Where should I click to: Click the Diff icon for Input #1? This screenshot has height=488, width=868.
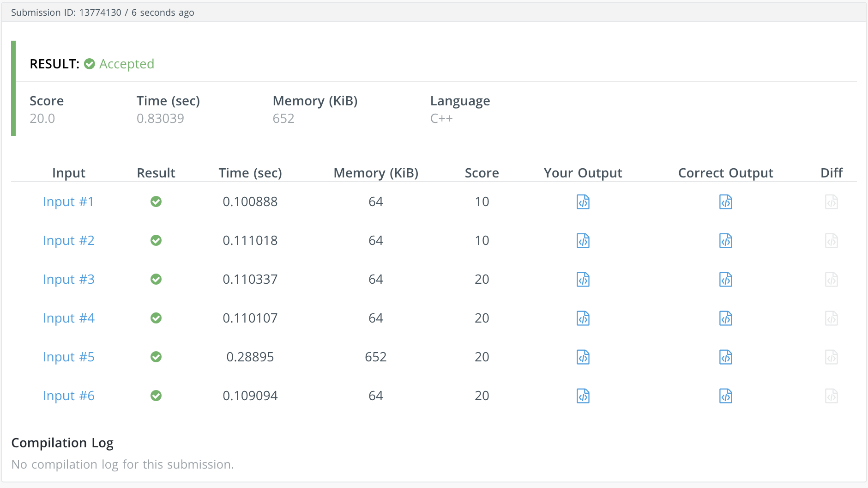(x=831, y=202)
